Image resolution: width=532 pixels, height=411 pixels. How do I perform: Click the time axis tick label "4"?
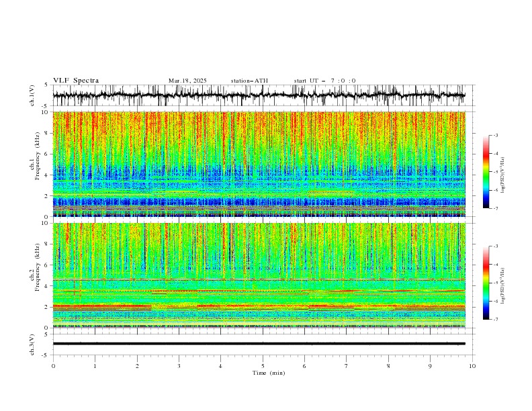tap(220, 366)
